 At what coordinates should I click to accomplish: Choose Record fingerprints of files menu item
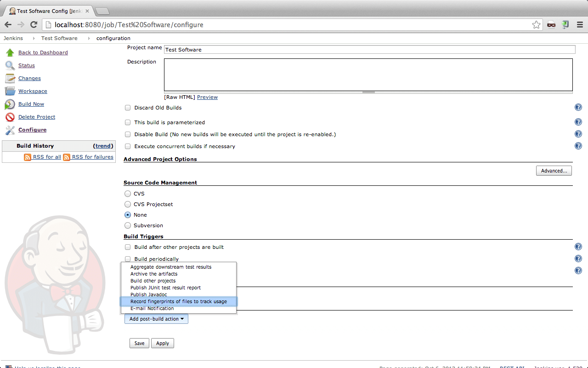point(178,301)
